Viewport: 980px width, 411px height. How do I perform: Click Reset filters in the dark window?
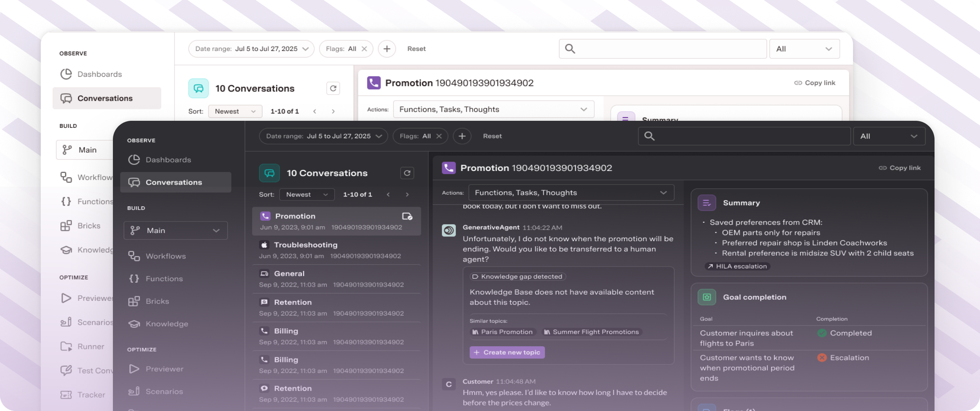tap(492, 136)
